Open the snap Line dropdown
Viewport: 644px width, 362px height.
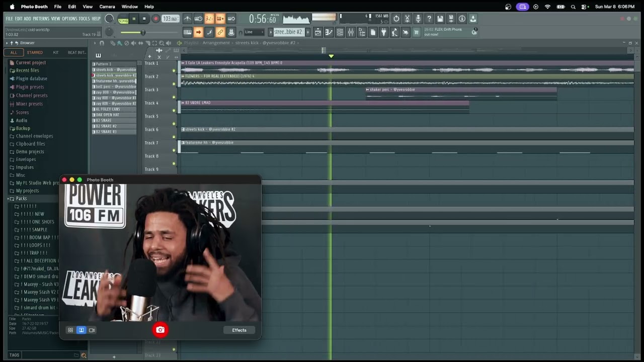pyautogui.click(x=254, y=32)
